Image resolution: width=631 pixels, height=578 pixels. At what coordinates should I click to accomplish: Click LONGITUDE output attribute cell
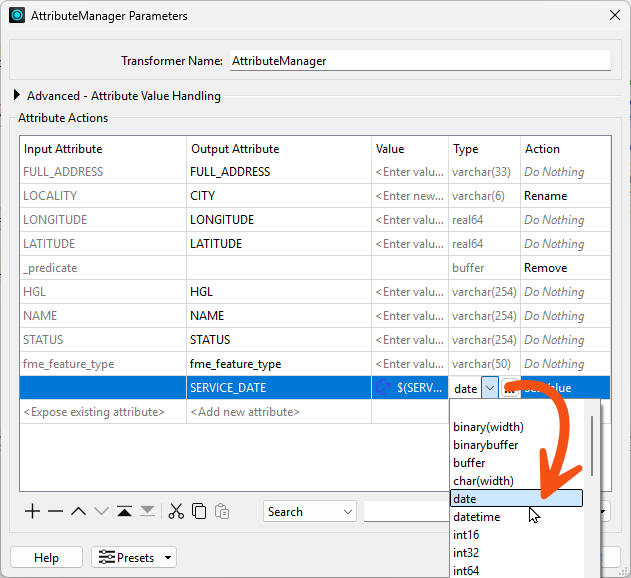coord(279,220)
